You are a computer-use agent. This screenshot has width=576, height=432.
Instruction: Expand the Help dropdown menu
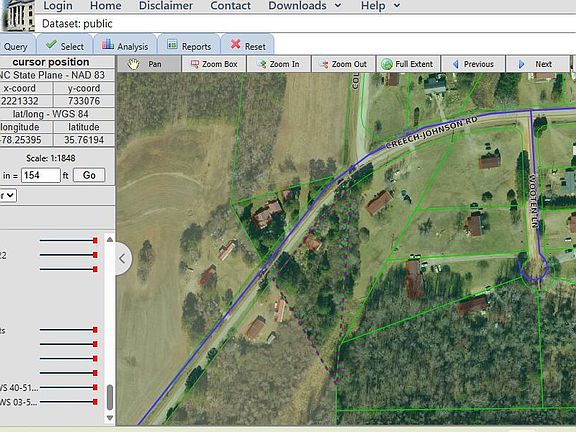(380, 6)
